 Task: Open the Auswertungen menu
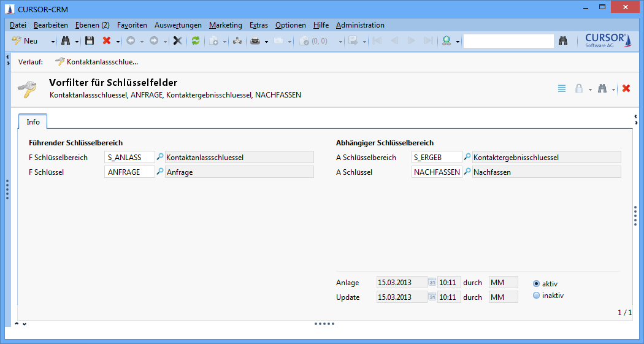coord(178,25)
